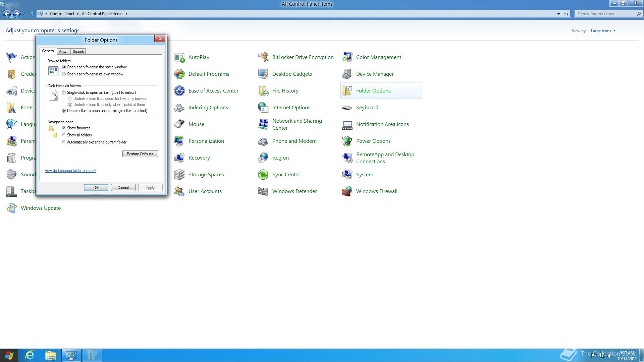Viewport: 644px width, 362px height.
Task: Open the Windows Defender icon
Action: click(263, 191)
